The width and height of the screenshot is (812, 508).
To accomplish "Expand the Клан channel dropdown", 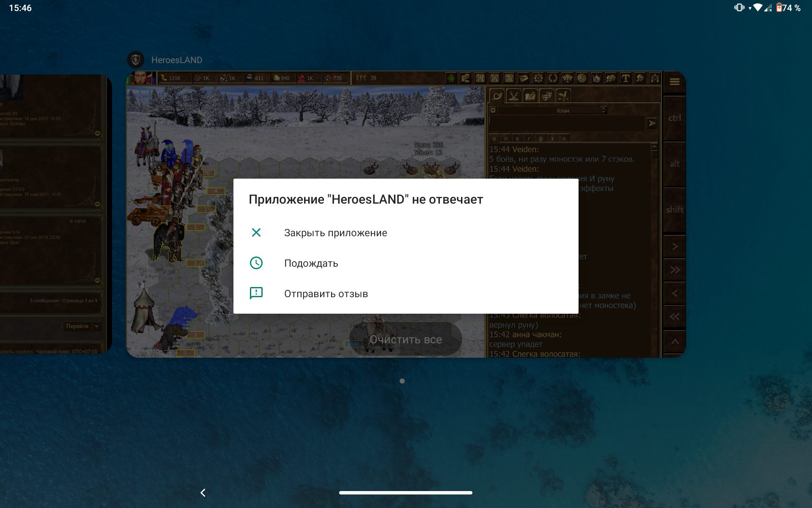I will tap(604, 110).
